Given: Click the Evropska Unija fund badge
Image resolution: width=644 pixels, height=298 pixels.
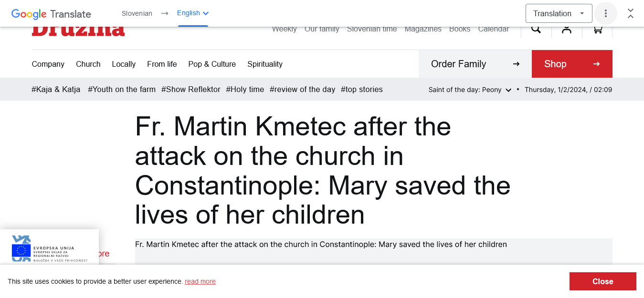Looking at the screenshot, I should click(x=50, y=249).
